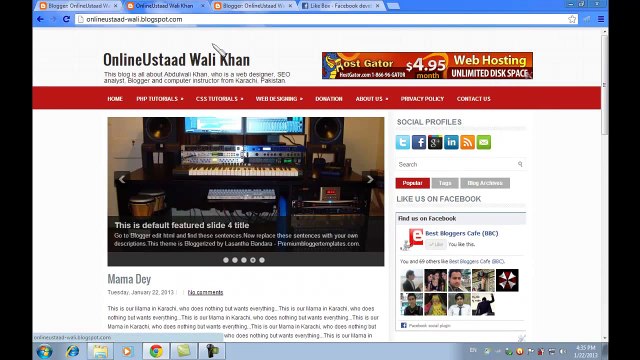Image resolution: width=640 pixels, height=360 pixels.
Task: Select the Popular sidebar tab
Action: (412, 183)
